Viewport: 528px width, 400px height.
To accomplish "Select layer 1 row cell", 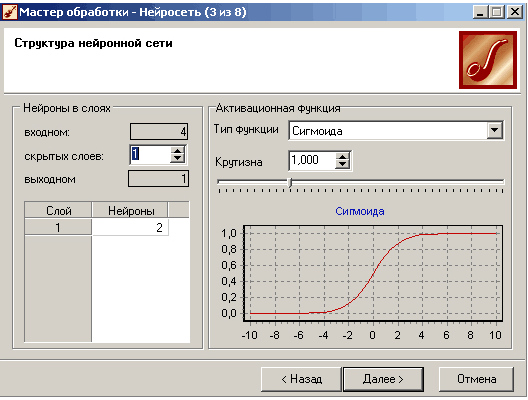I will click(x=58, y=227).
